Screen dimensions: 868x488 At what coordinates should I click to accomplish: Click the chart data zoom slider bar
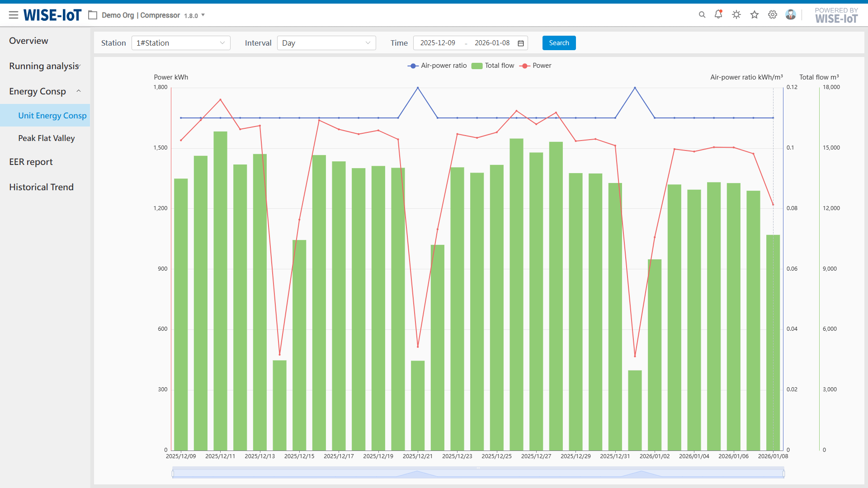point(478,473)
